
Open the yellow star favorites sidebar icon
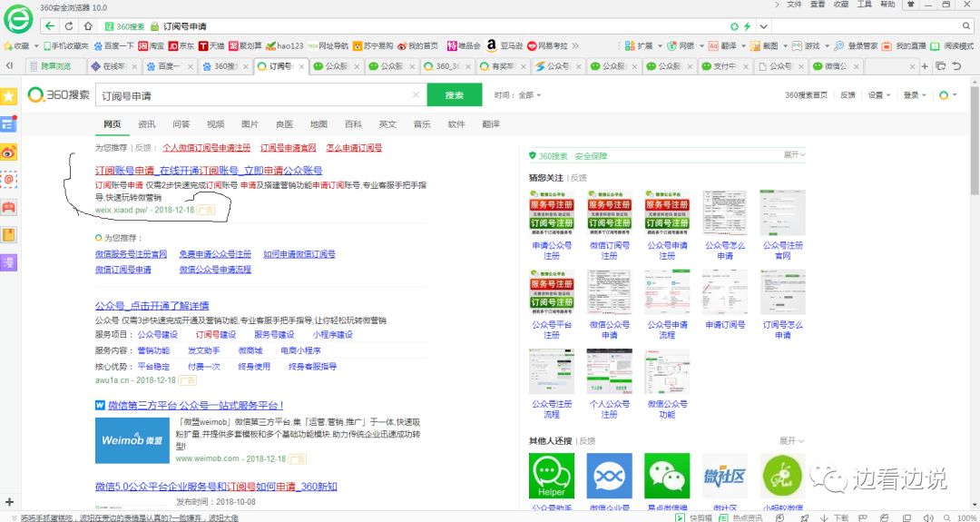[x=9, y=95]
